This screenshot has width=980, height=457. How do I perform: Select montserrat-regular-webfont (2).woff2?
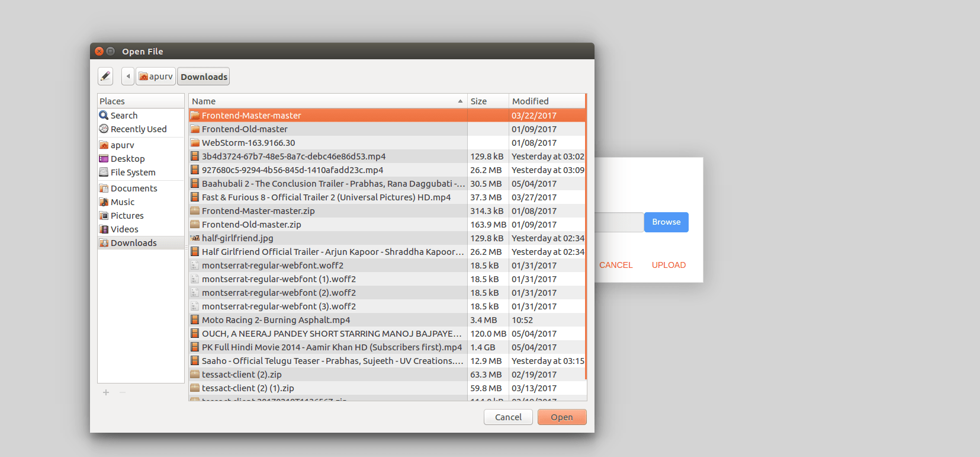pyautogui.click(x=387, y=293)
